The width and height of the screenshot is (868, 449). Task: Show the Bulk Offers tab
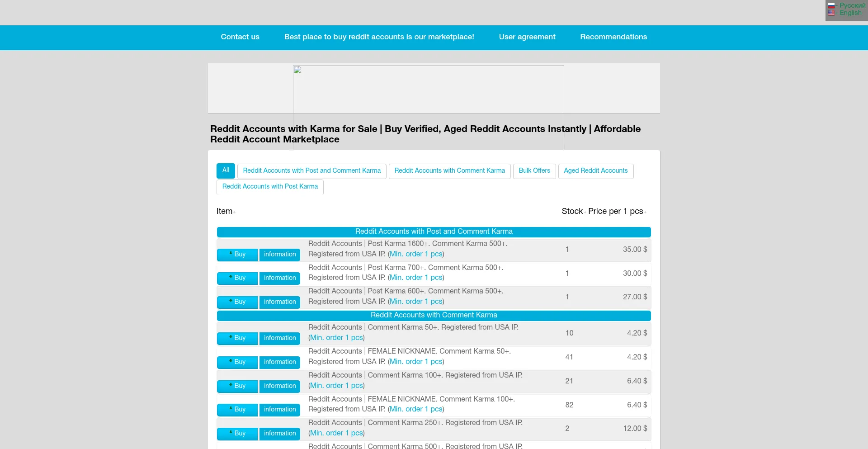click(x=534, y=171)
